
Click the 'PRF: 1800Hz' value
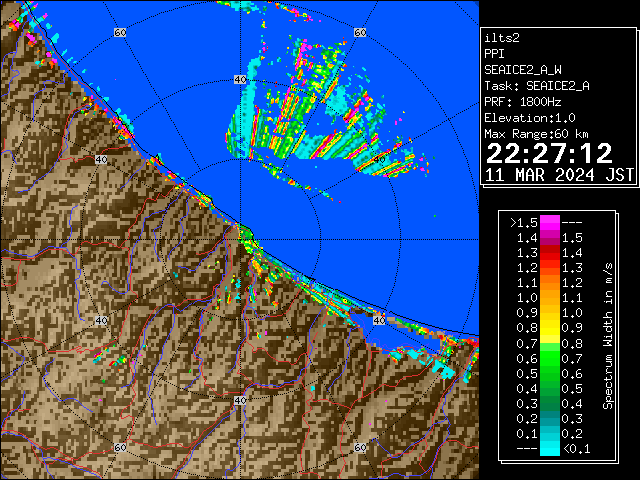coord(523,102)
